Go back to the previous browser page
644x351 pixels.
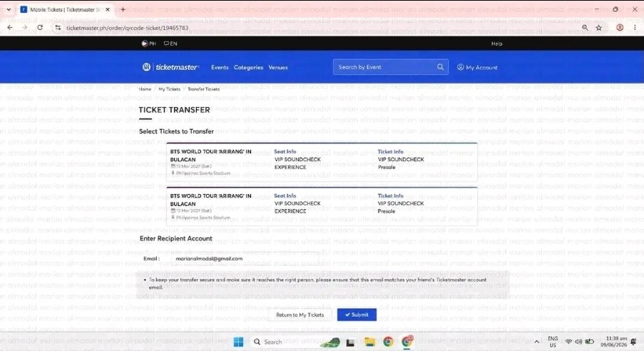[10, 28]
